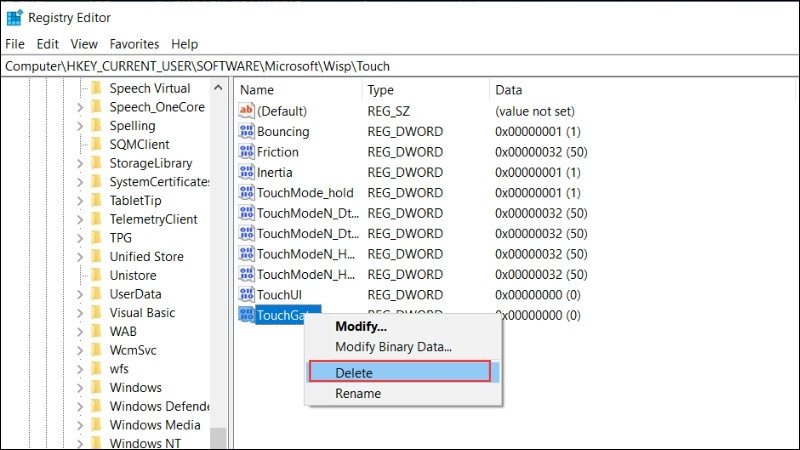The image size is (800, 450).
Task: Open the Favorites menu
Action: [x=134, y=44]
